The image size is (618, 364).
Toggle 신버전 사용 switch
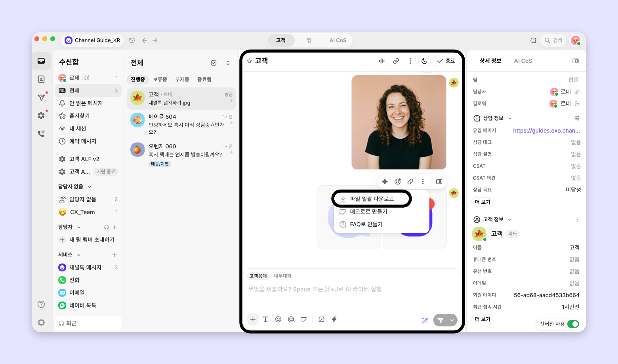click(573, 324)
